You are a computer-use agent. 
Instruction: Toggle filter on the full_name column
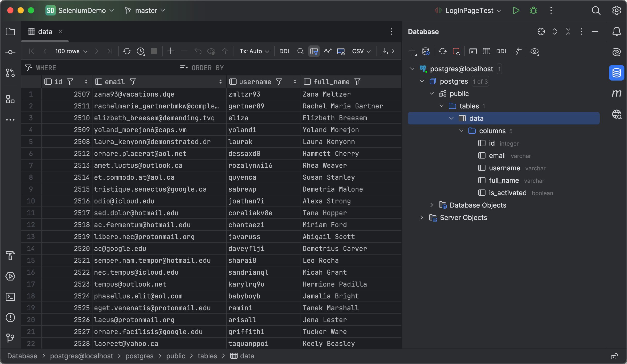(357, 82)
